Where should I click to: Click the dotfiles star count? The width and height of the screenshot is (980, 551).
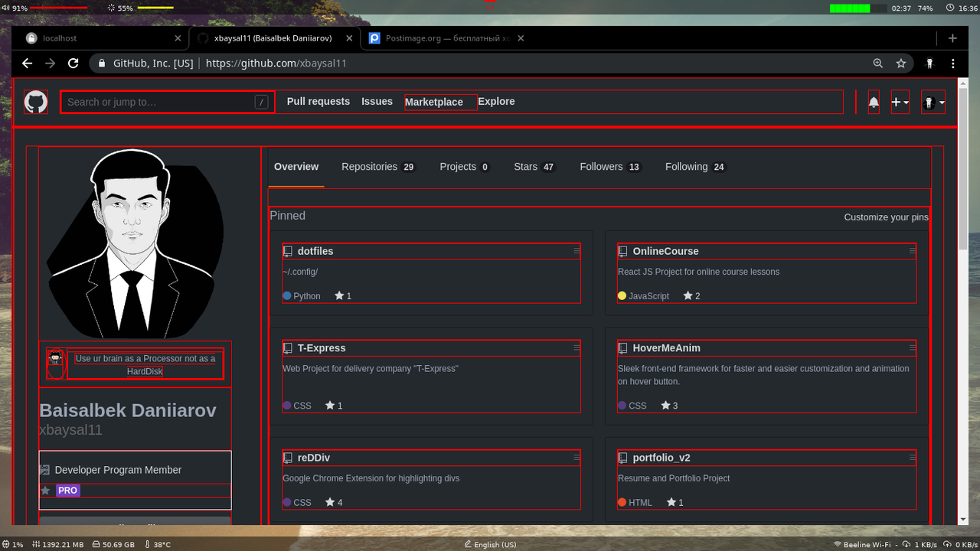pyautogui.click(x=343, y=296)
